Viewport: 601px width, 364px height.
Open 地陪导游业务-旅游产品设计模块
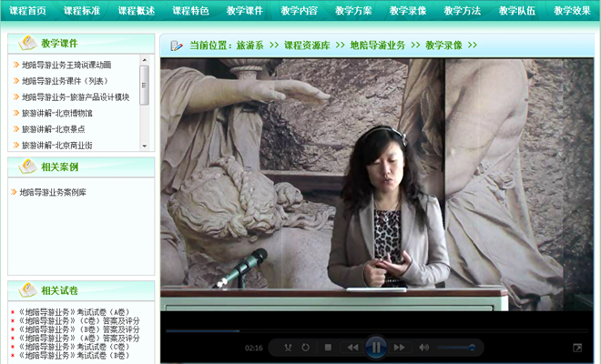(x=76, y=97)
